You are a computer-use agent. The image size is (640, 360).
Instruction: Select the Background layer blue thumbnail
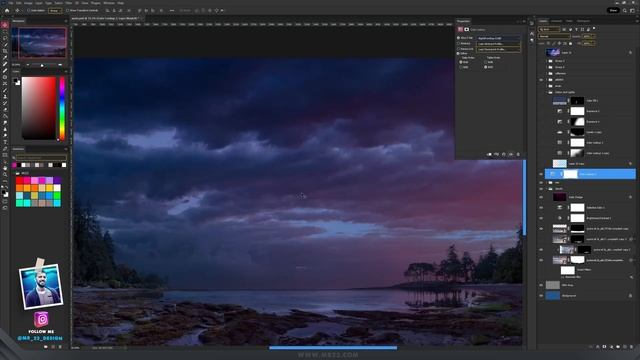click(553, 296)
